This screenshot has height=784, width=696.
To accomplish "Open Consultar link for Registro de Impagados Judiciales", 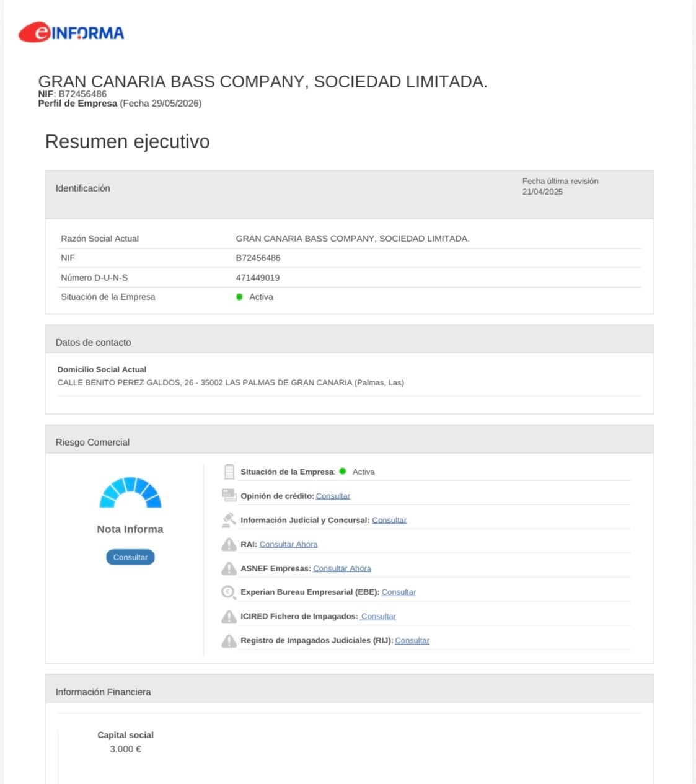I will pyautogui.click(x=412, y=640).
